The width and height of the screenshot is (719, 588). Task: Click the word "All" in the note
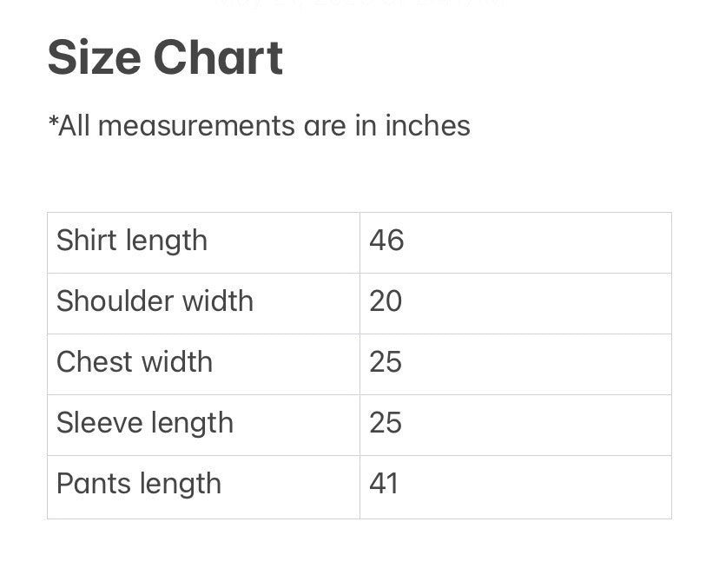pos(76,126)
